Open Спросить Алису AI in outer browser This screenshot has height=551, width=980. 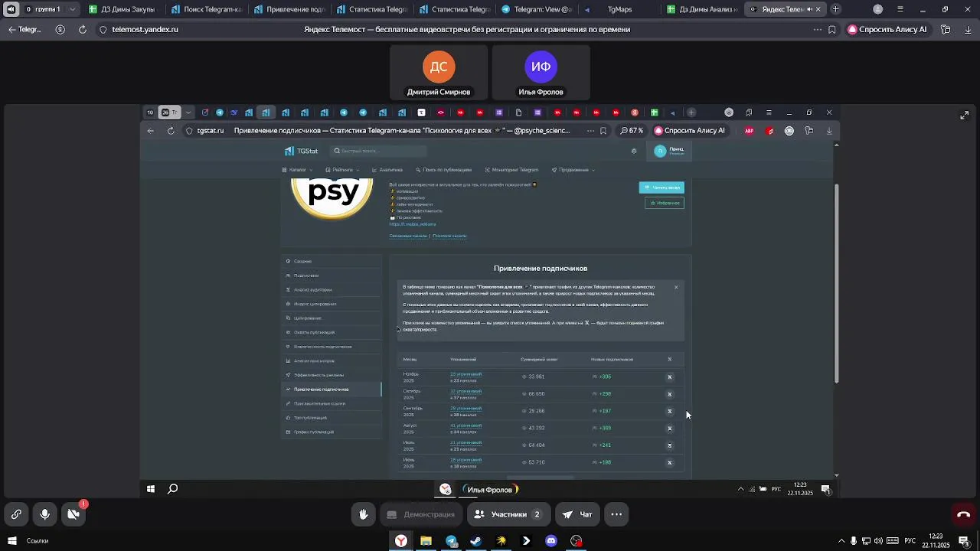[x=887, y=29]
